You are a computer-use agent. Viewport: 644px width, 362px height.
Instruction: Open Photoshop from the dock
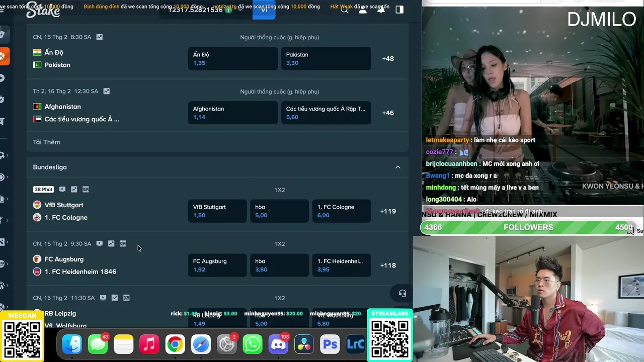coord(330,345)
